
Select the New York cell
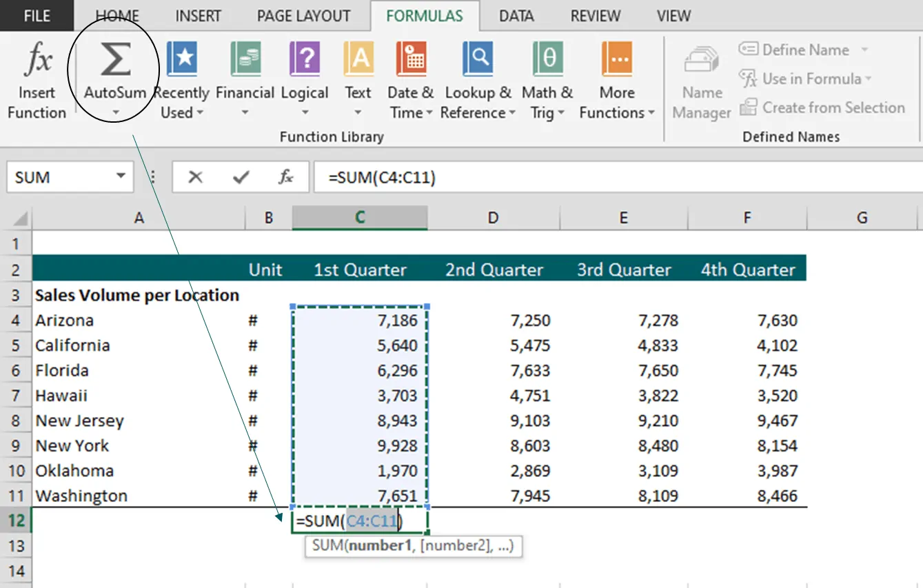click(x=138, y=446)
